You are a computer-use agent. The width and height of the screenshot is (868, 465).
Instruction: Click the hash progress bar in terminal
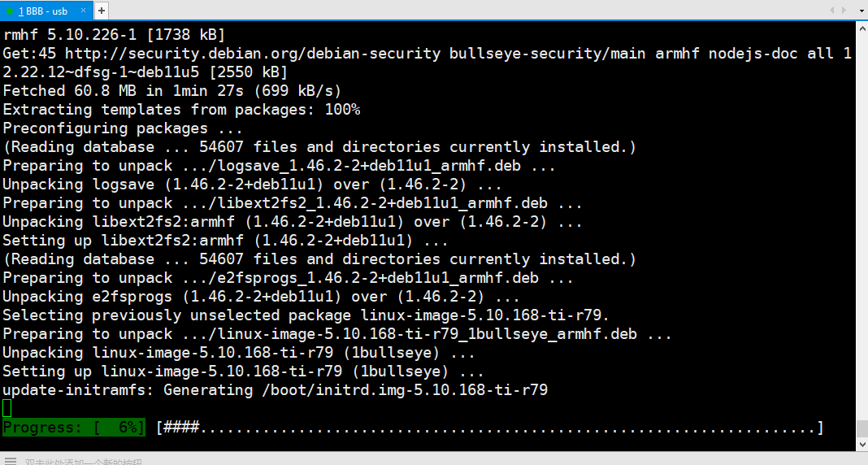pyautogui.click(x=490, y=428)
